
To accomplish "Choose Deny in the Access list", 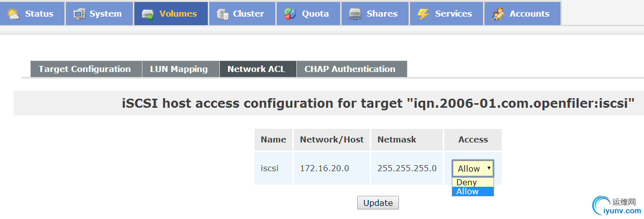I will click(x=473, y=182).
